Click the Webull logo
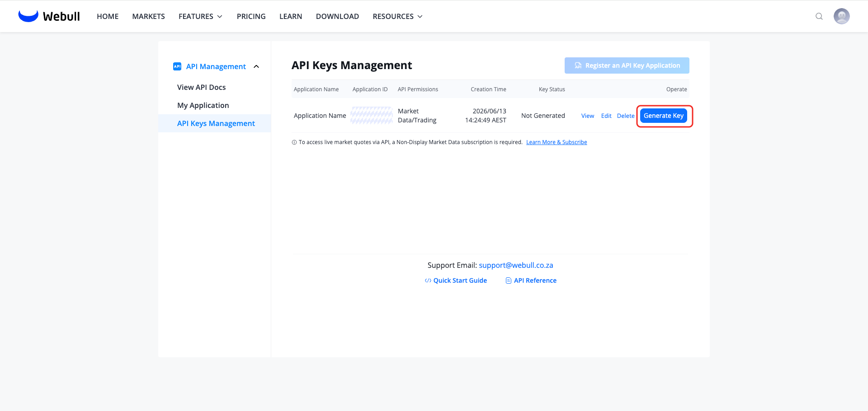Viewport: 868px width, 411px height. 49,16
